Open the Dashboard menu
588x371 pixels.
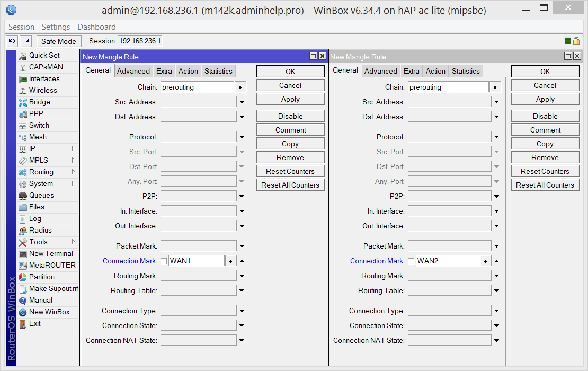pyautogui.click(x=96, y=27)
